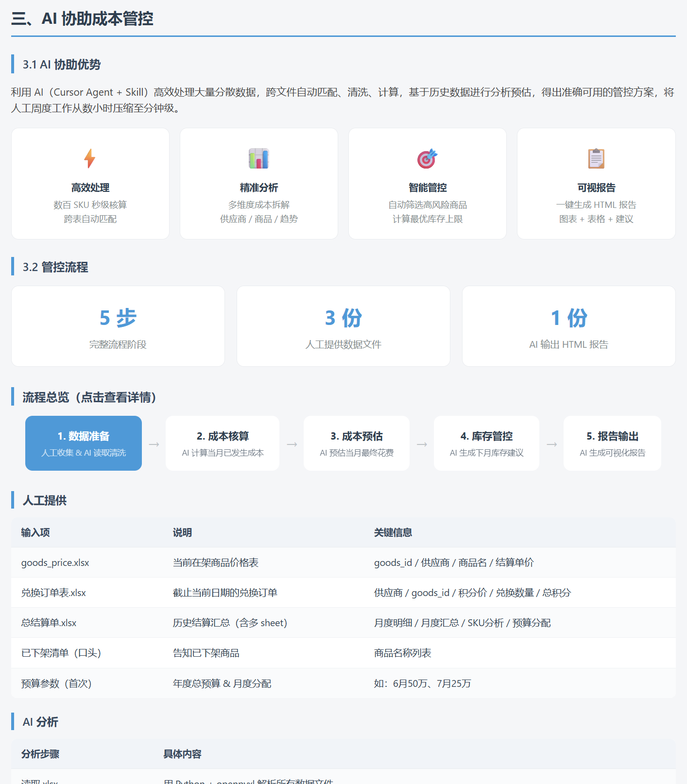Click the 当前在架商品价格表 description
This screenshot has width=687, height=784.
point(216,562)
